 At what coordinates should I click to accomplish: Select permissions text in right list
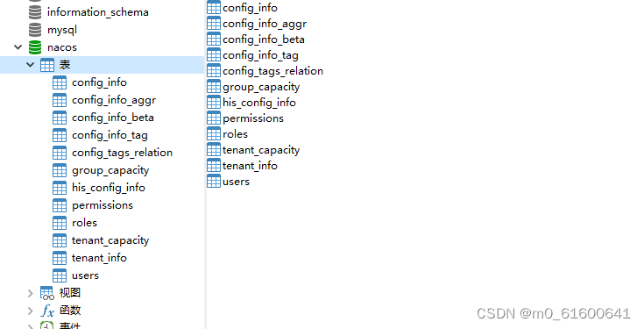(253, 118)
